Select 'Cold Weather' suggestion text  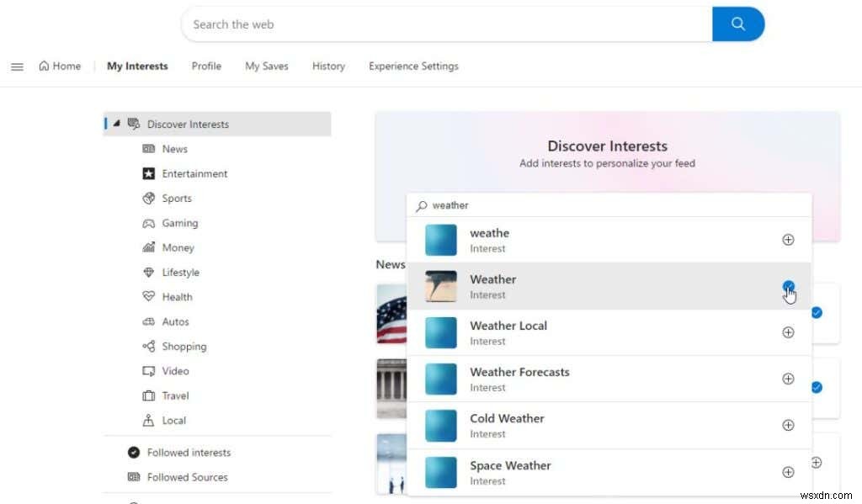click(507, 419)
